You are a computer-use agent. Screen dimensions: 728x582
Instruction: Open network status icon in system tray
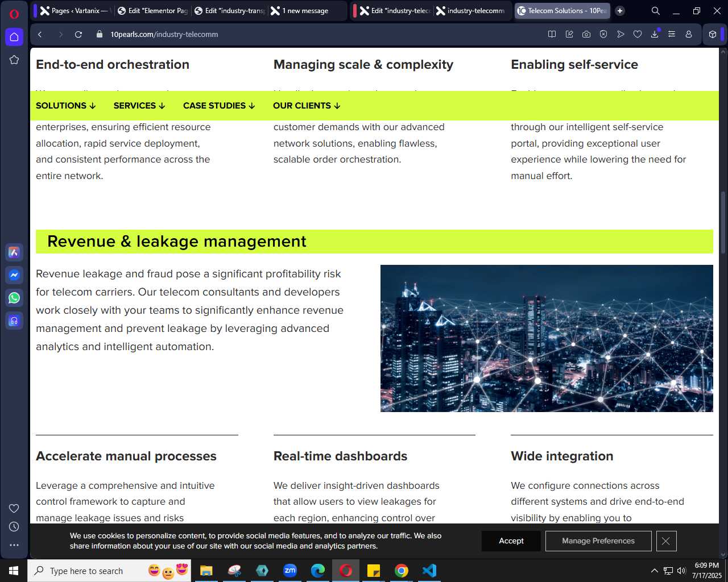tap(668, 571)
